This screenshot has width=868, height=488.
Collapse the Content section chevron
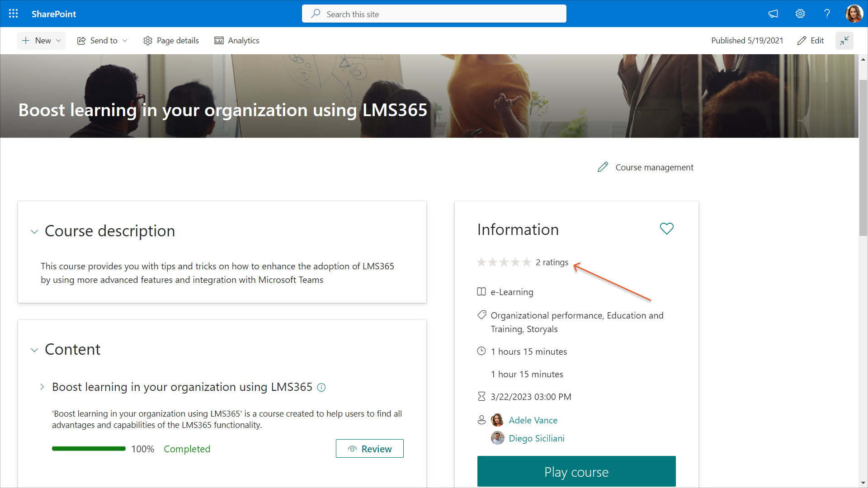coord(34,350)
